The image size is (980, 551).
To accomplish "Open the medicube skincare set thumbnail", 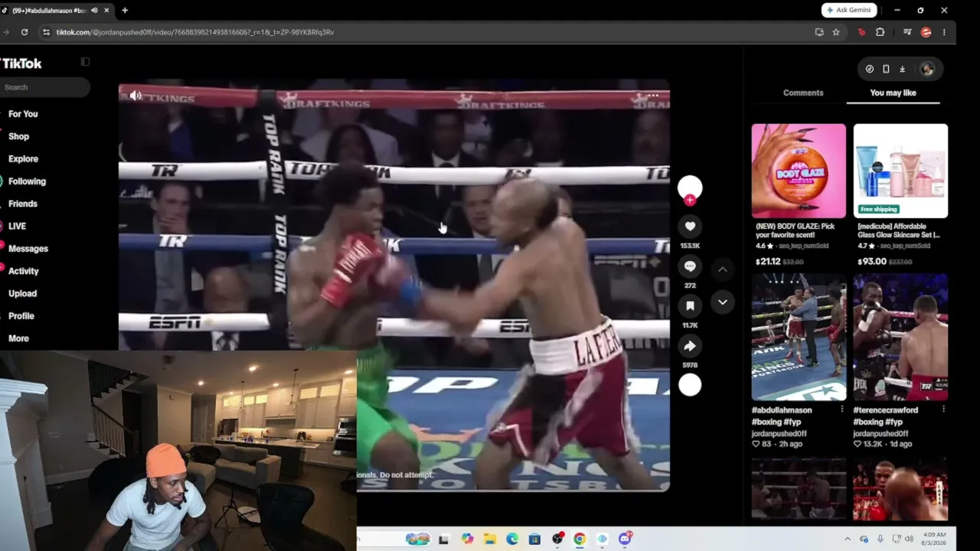I will click(x=900, y=171).
